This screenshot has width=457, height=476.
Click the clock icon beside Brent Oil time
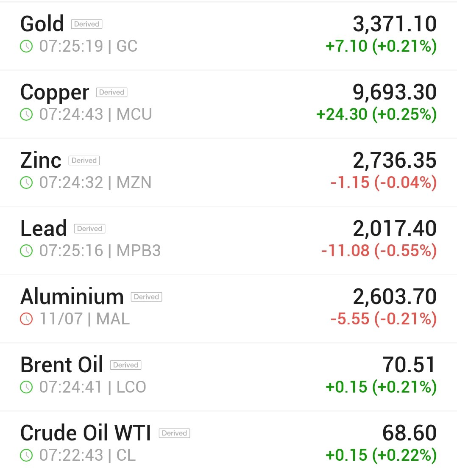point(26,387)
